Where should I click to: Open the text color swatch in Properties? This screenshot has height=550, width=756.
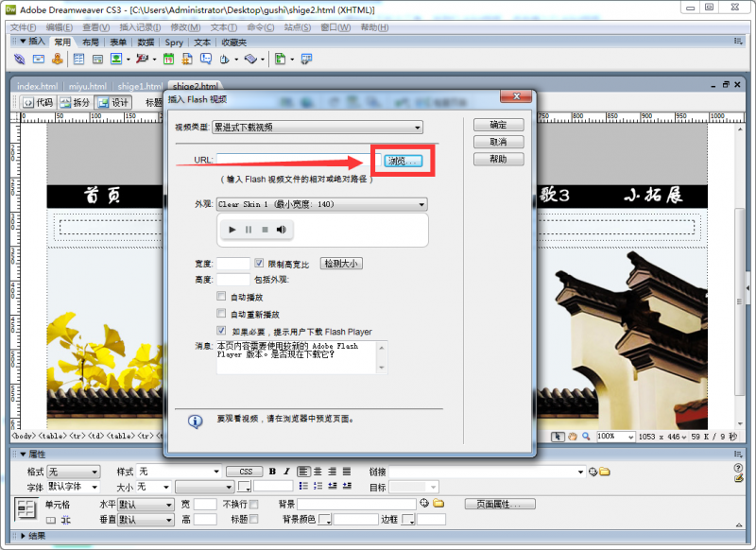pos(245,487)
